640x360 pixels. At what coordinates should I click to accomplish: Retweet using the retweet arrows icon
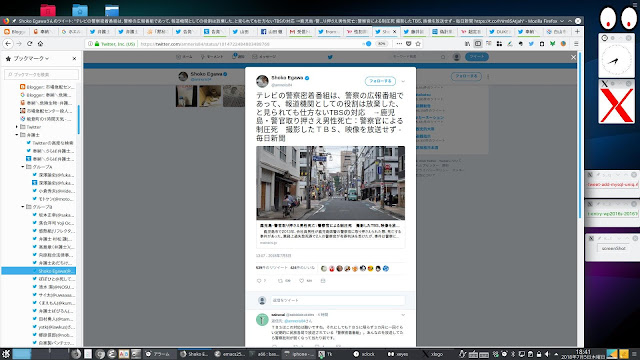click(280, 281)
